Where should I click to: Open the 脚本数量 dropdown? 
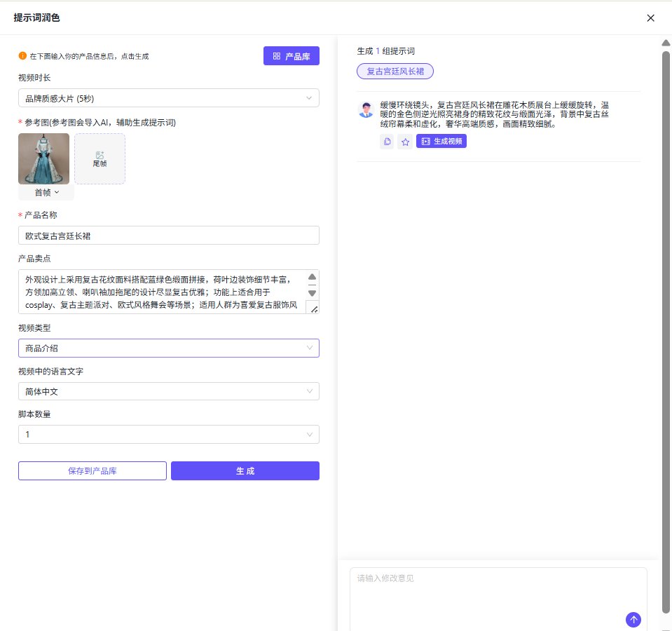pos(168,434)
